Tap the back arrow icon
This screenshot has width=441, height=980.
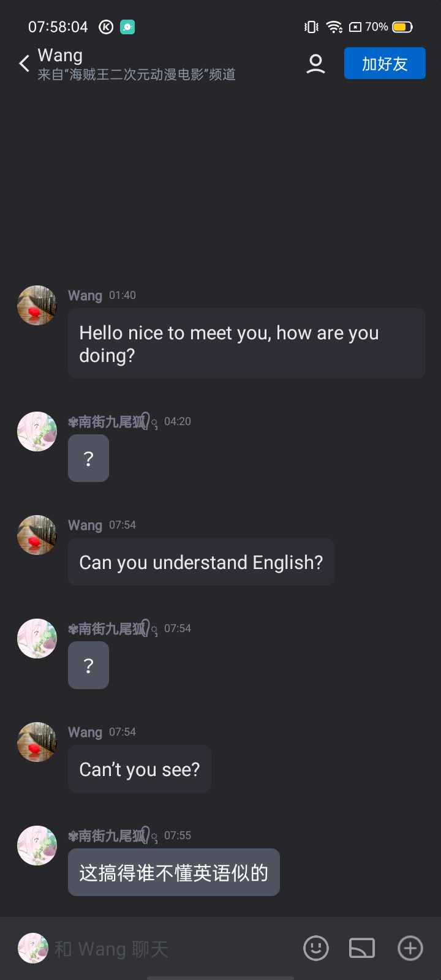point(24,63)
